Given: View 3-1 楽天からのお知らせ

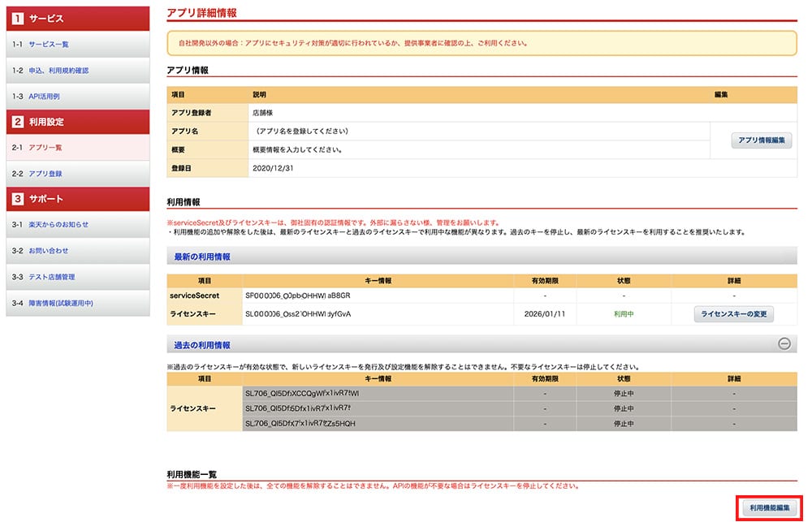Looking at the screenshot, I should [x=58, y=225].
